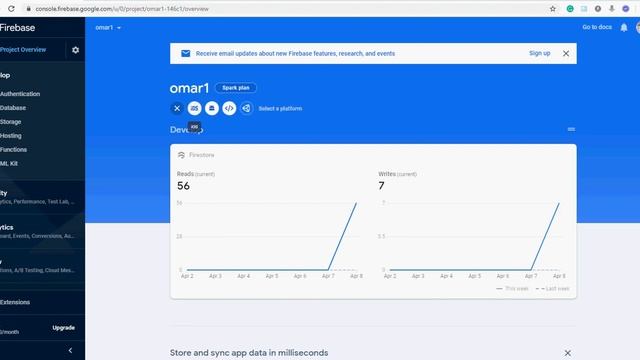Screen dimensions: 640x360
Task: Open Extensions in sidebar
Action: pos(15,302)
